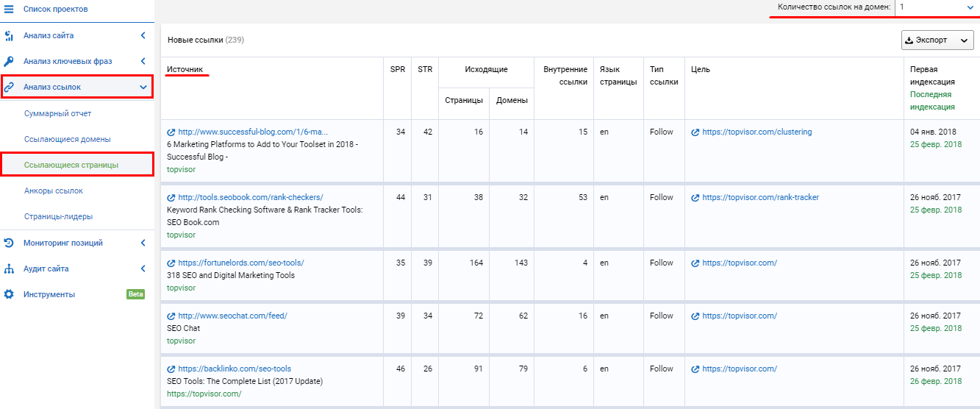
Task: Click the Тип ссылки column header
Action: point(664,76)
